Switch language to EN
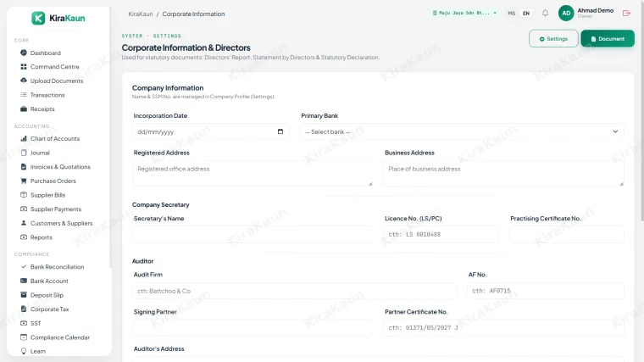Image resolution: width=644 pixels, height=362 pixels. tap(526, 14)
